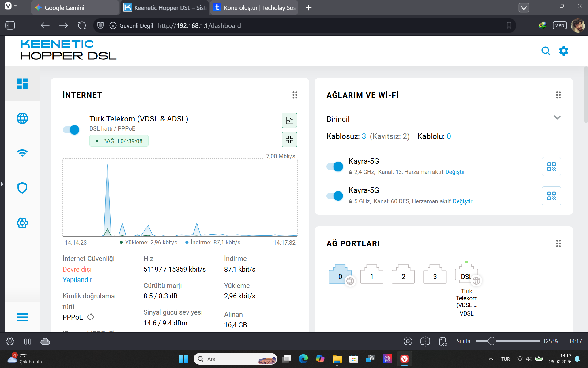Expand the left panel edge arrow
The width and height of the screenshot is (588, 368).
[x=2, y=184]
